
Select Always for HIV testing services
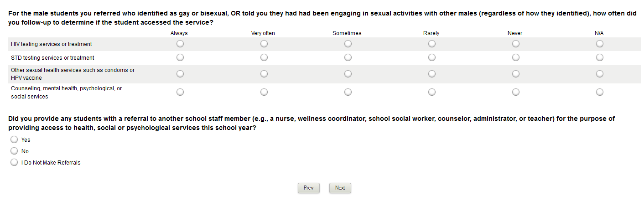point(180,44)
